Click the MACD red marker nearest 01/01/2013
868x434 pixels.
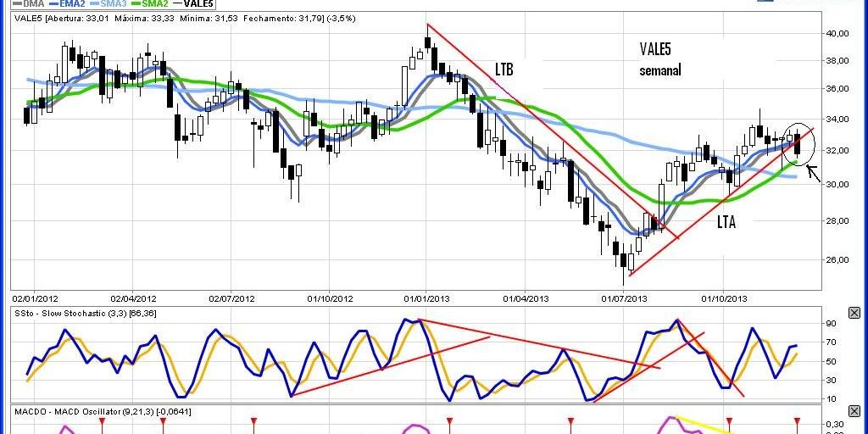[x=449, y=420]
